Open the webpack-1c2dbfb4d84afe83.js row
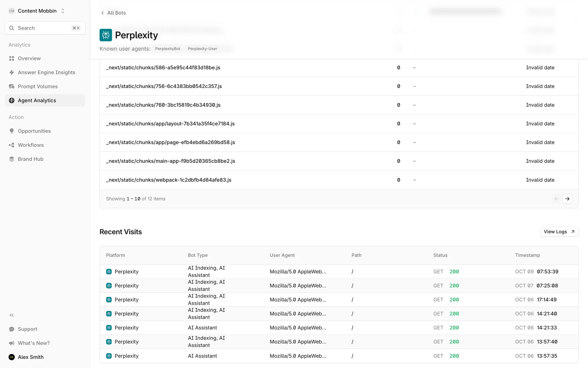 (x=169, y=180)
